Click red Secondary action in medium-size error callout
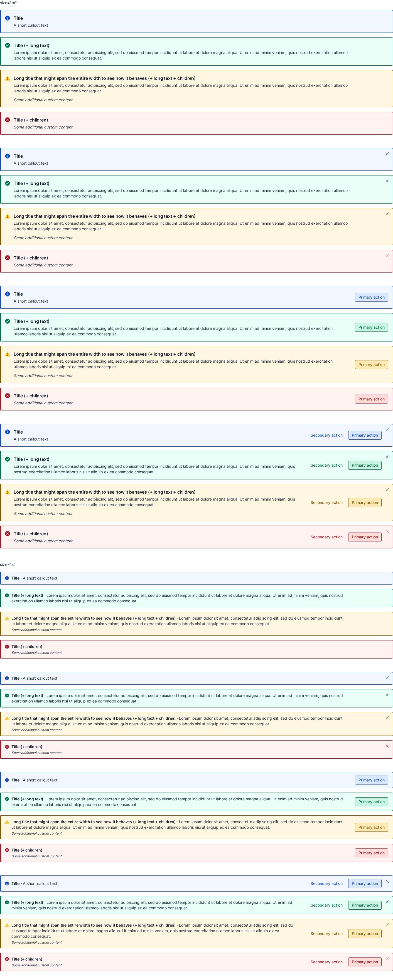393x980 pixels. click(326, 537)
